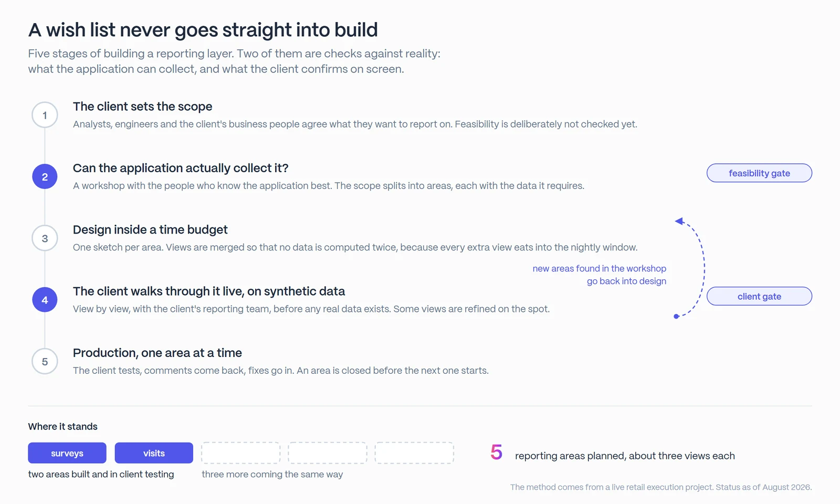This screenshot has height=504, width=840.
Task: Click the last empty dashed placeholder box
Action: pyautogui.click(x=414, y=453)
